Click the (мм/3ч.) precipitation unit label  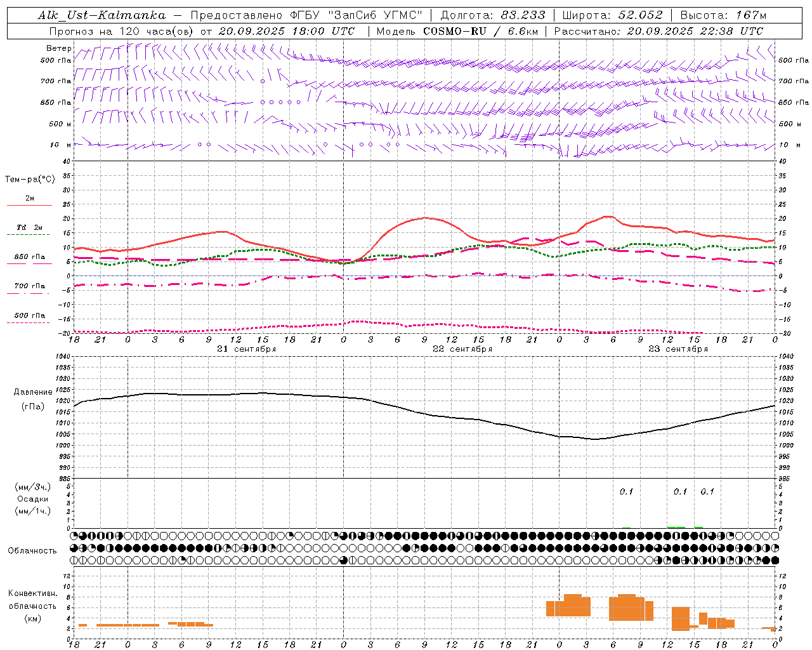point(32,487)
